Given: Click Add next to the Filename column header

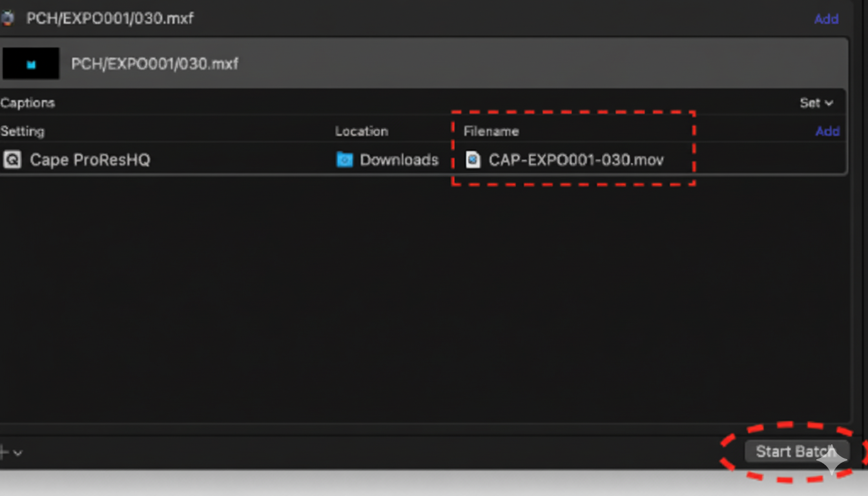Looking at the screenshot, I should tap(828, 131).
